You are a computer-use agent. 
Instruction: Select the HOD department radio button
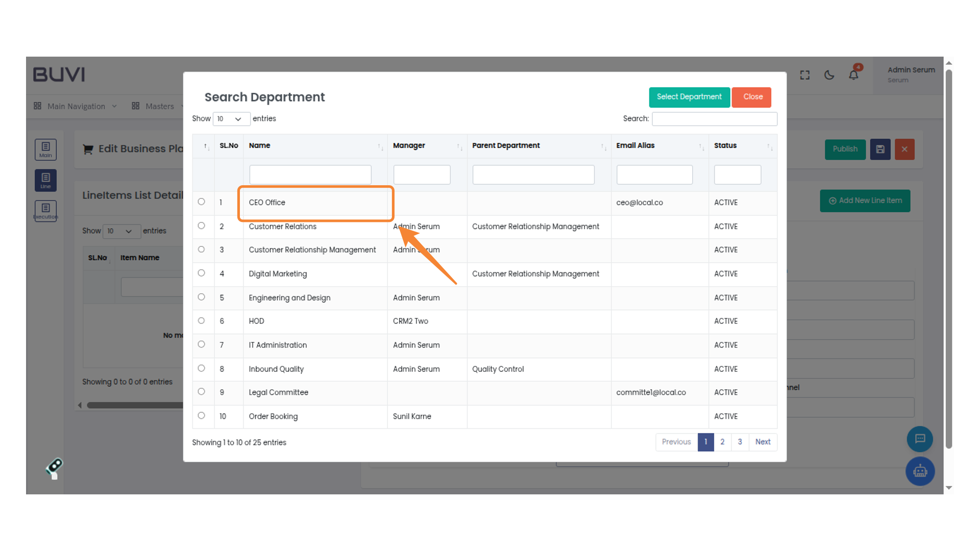tap(202, 321)
